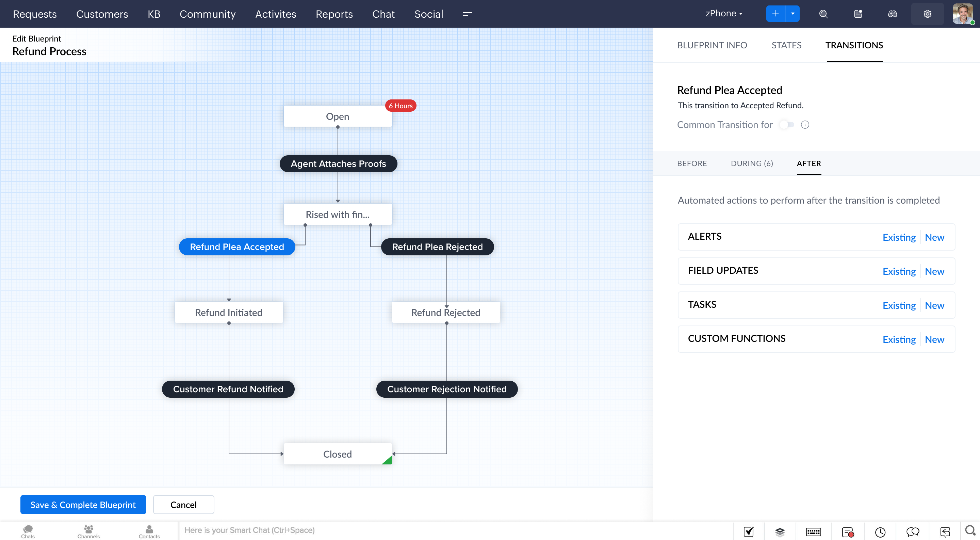Open dropdown arrow next to plus button
This screenshot has height=540, width=980.
coord(793,14)
